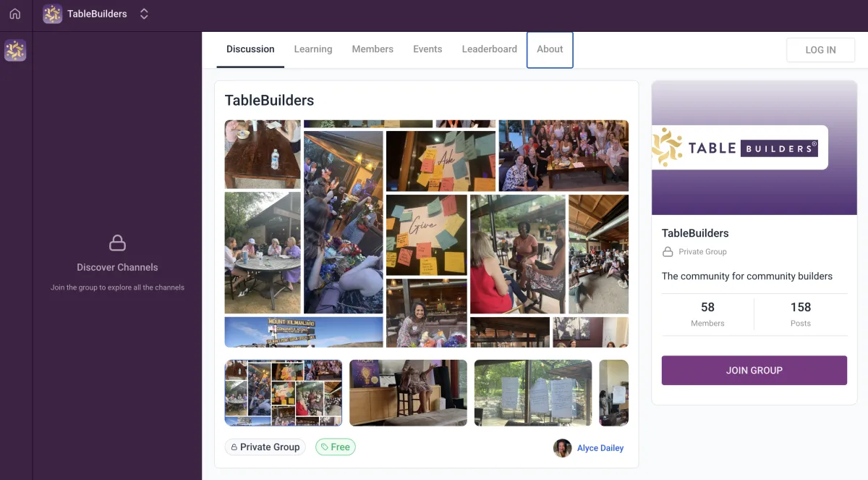
Task: Select the collage thumbnail in gallery strip
Action: (284, 392)
